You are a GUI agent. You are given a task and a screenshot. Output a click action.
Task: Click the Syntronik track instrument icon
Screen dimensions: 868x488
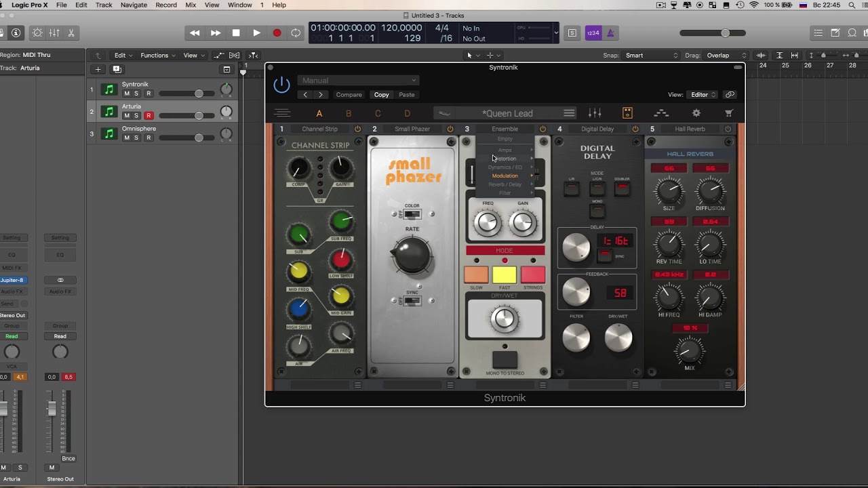(x=108, y=89)
